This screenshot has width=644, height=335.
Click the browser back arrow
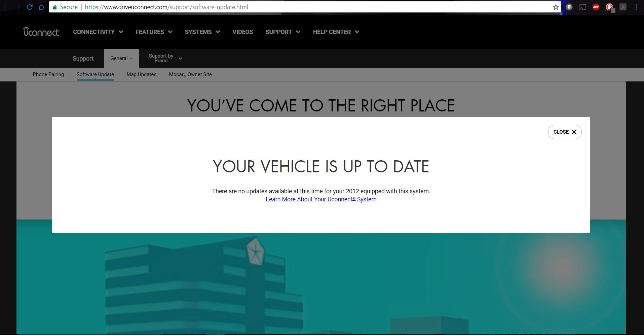pyautogui.click(x=6, y=7)
